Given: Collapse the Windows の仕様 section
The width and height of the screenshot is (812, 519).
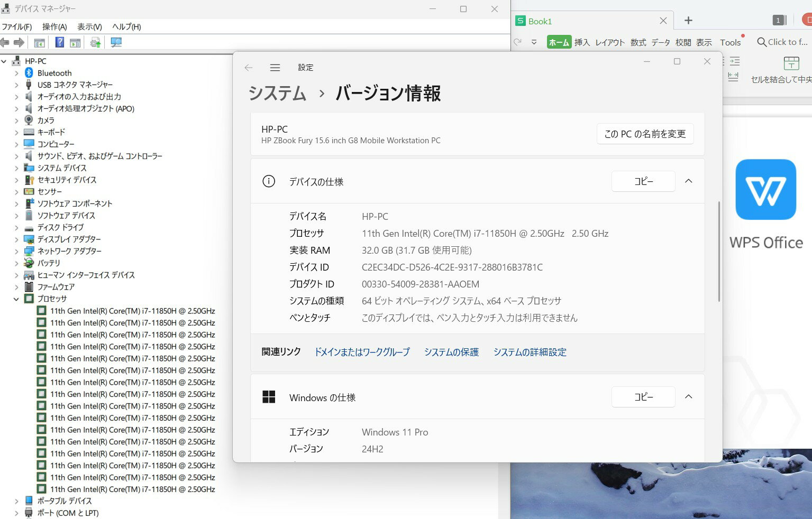Looking at the screenshot, I should tap(688, 397).
